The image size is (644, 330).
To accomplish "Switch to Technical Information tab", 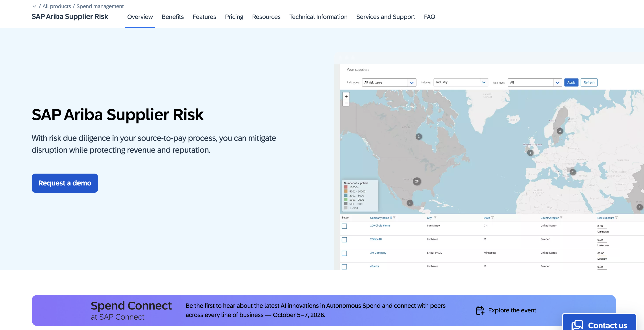I will 318,17.
